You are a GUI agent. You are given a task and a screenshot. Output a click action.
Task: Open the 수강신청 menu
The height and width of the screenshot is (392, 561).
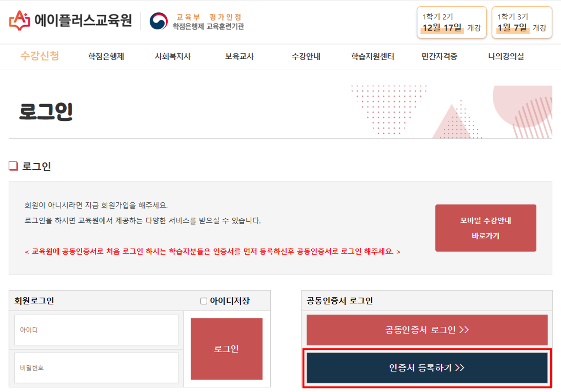coord(40,56)
